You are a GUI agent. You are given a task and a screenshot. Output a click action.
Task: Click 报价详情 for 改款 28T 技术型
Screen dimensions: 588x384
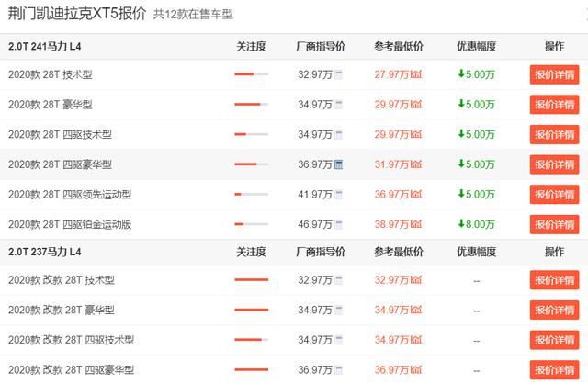pos(554,280)
